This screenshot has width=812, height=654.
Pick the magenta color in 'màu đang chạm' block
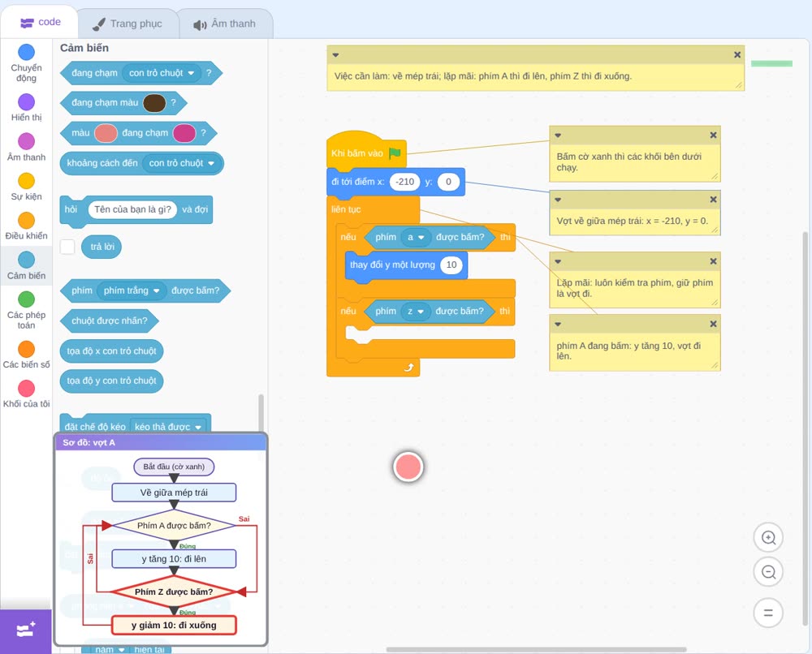coord(184,133)
